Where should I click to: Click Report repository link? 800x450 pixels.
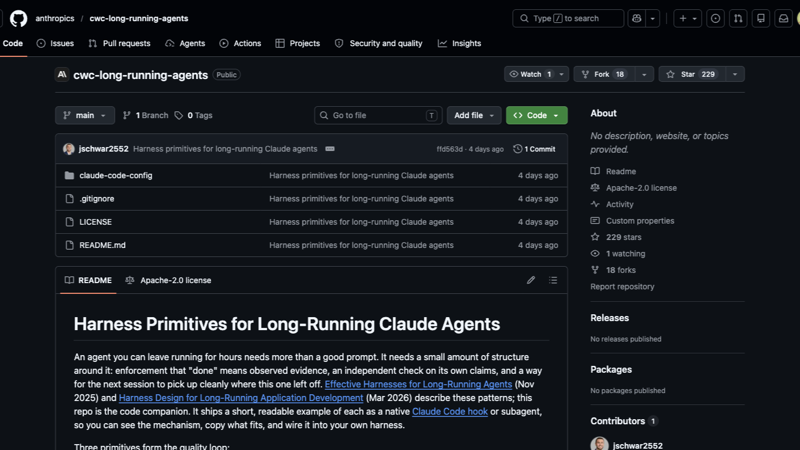point(622,287)
